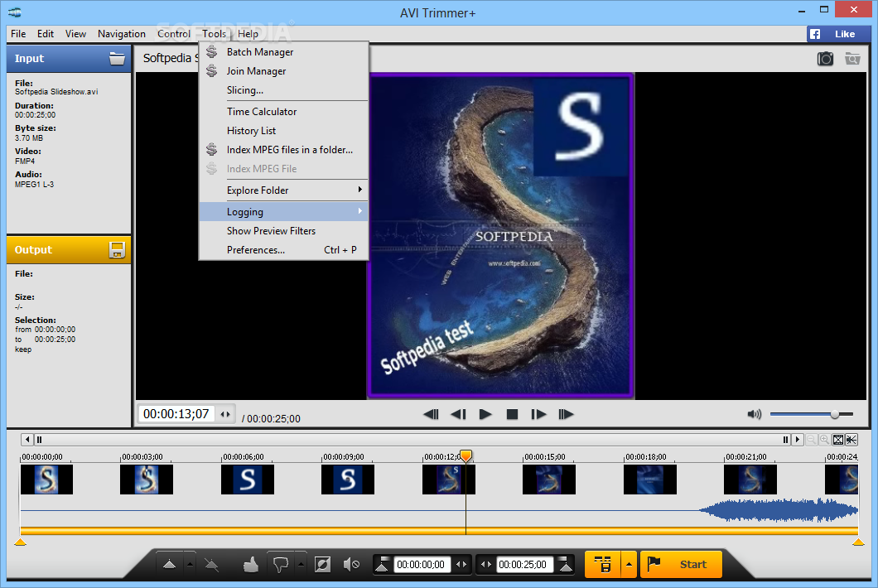Click the timeline thumbnail at 00:00:15;00

point(548,480)
